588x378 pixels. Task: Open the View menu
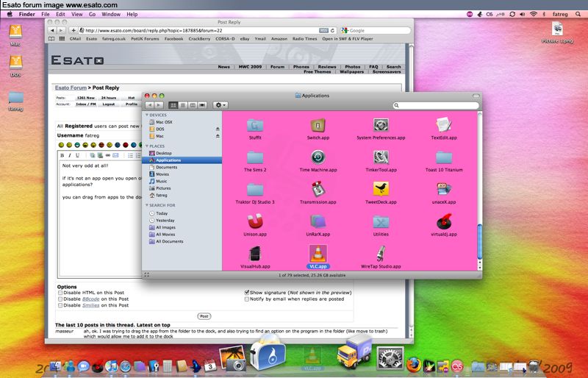click(77, 14)
